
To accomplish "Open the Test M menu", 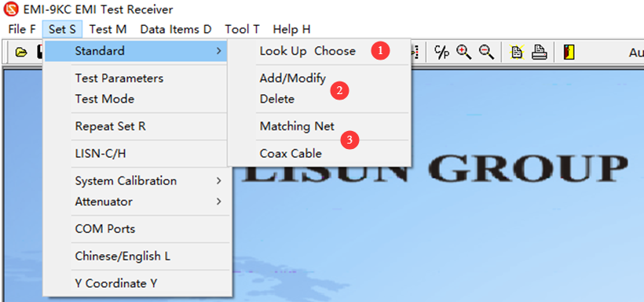I will [108, 30].
